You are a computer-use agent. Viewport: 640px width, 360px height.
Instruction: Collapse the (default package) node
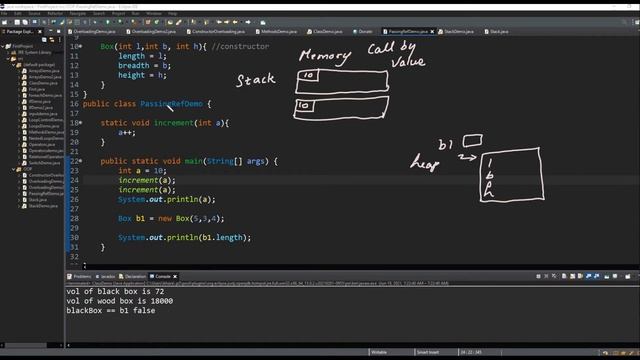(x=13, y=65)
